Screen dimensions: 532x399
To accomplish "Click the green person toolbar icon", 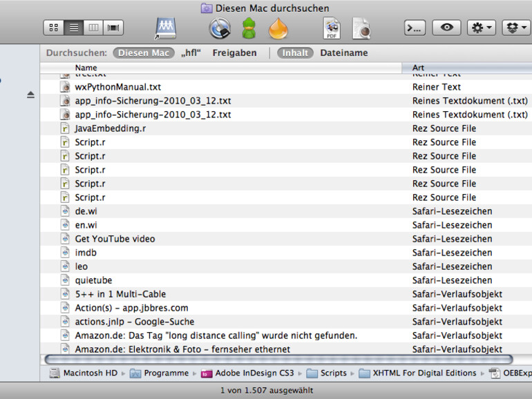I will [x=249, y=28].
